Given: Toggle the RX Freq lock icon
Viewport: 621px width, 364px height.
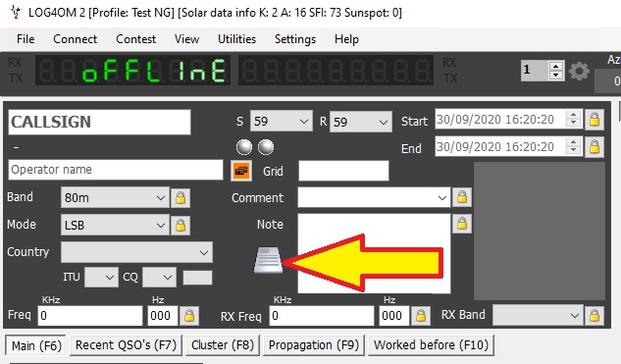Looking at the screenshot, I should (x=421, y=316).
